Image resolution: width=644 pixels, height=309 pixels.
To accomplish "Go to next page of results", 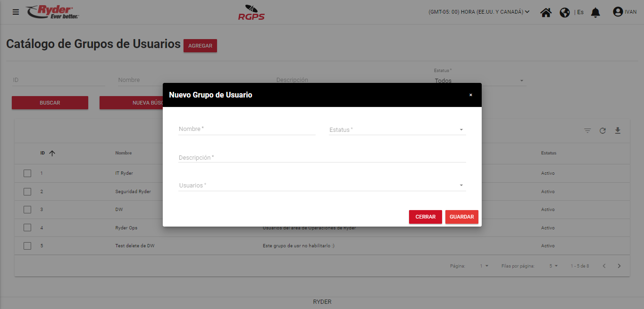I will pyautogui.click(x=619, y=266).
